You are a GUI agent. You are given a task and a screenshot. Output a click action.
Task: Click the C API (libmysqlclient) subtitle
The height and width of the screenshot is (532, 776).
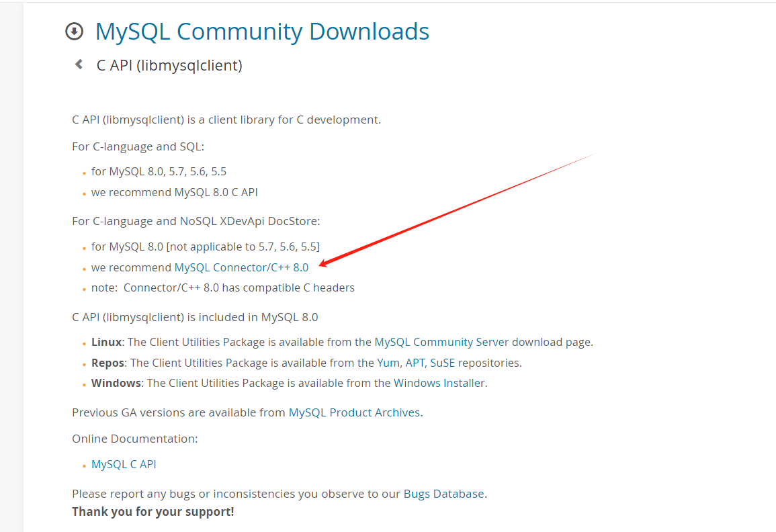click(169, 65)
